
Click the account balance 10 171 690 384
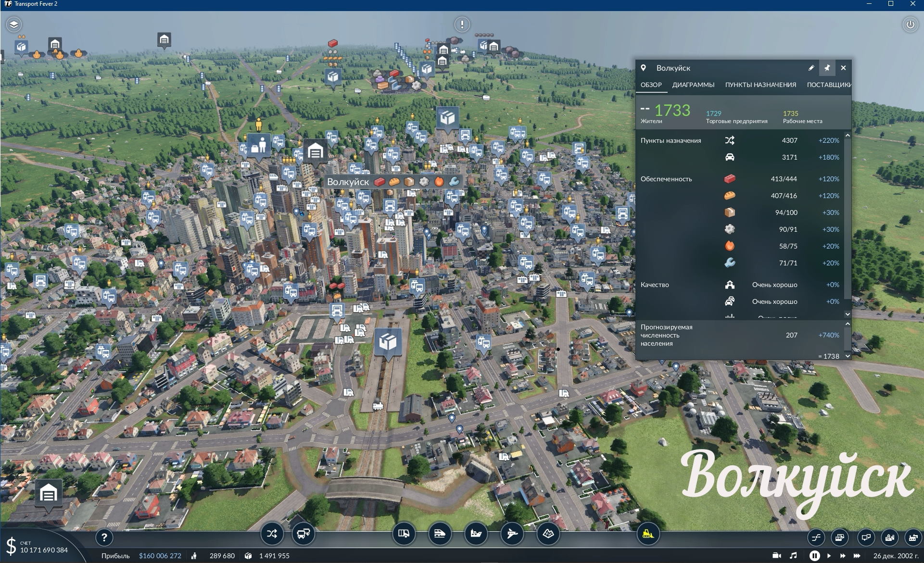pyautogui.click(x=44, y=550)
